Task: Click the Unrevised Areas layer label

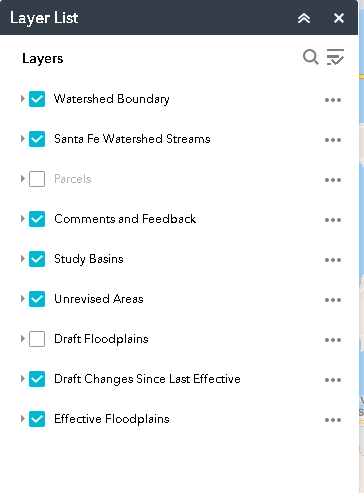Action: pos(99,299)
